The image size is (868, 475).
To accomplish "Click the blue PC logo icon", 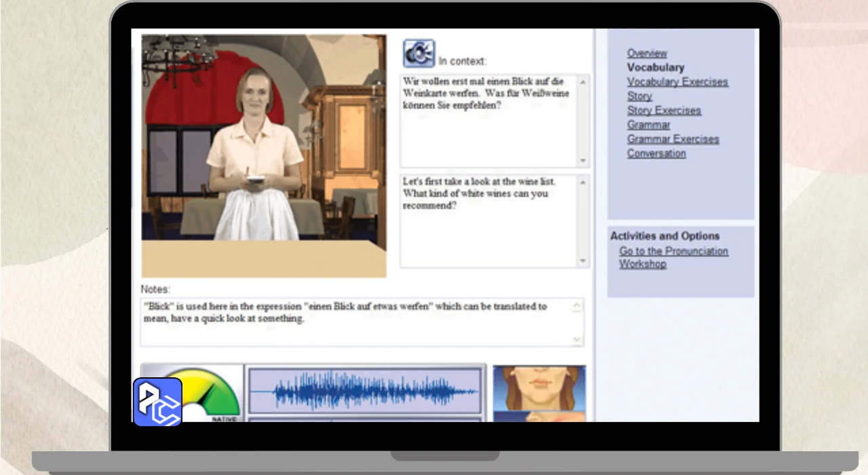I will click(157, 402).
